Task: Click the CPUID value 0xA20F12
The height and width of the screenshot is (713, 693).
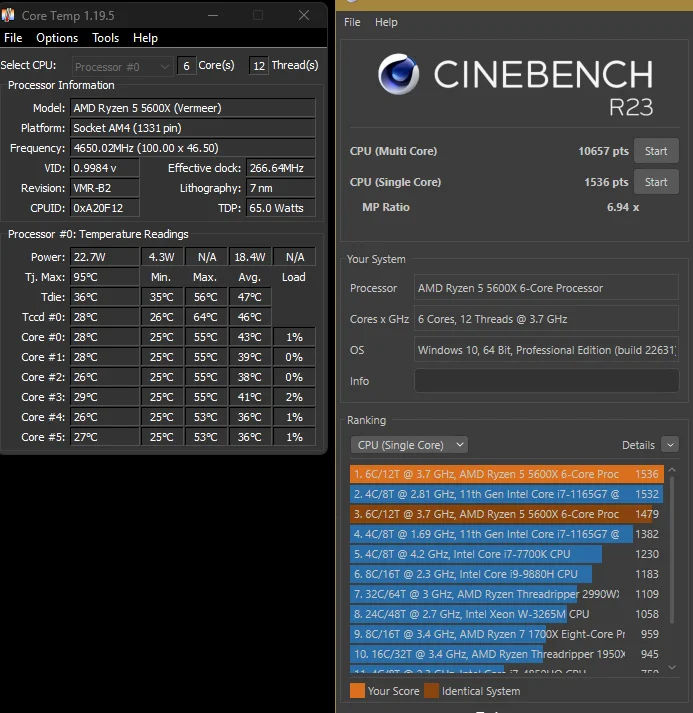Action: 105,208
